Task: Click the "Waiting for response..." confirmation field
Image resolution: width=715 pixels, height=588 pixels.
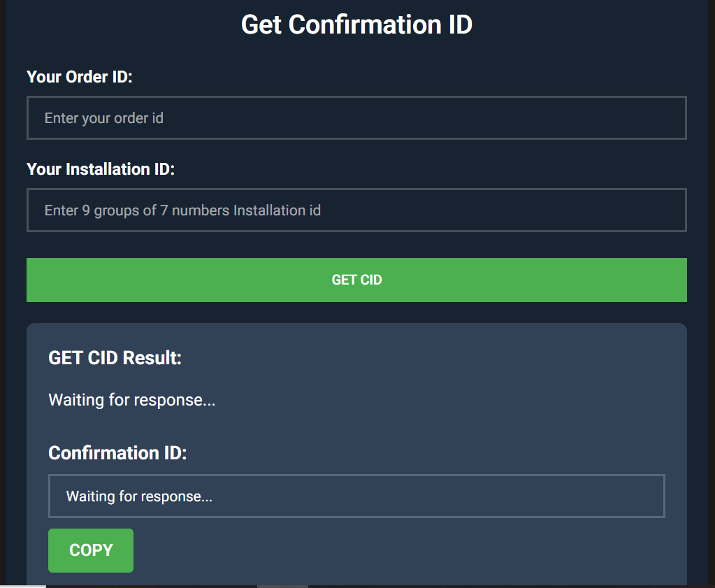Action: click(356, 496)
